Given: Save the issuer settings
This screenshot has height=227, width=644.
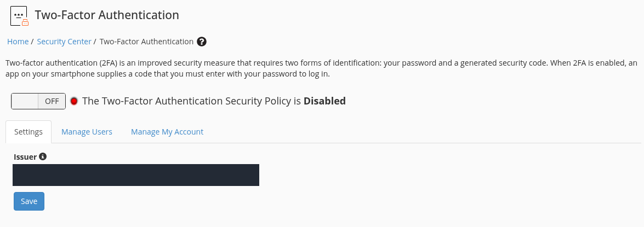Looking at the screenshot, I should (29, 201).
